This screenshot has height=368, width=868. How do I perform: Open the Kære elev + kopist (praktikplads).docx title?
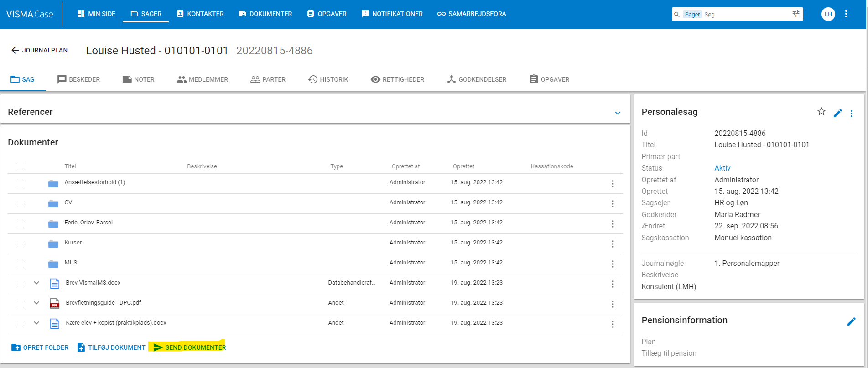116,323
